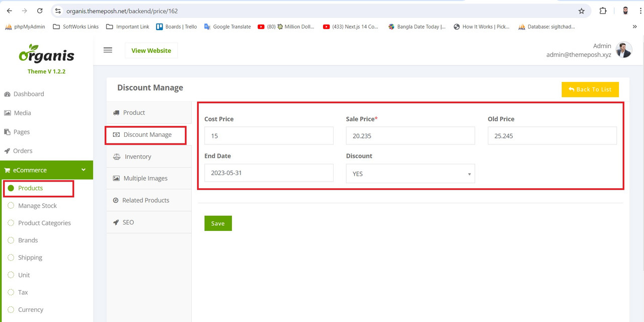Screen dimensions: 644x322
Task: Click the Dashboard gauge icon
Action: 7,94
